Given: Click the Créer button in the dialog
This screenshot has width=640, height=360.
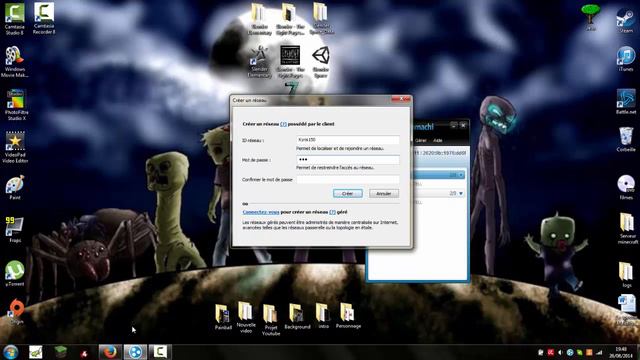Looking at the screenshot, I should [347, 193].
